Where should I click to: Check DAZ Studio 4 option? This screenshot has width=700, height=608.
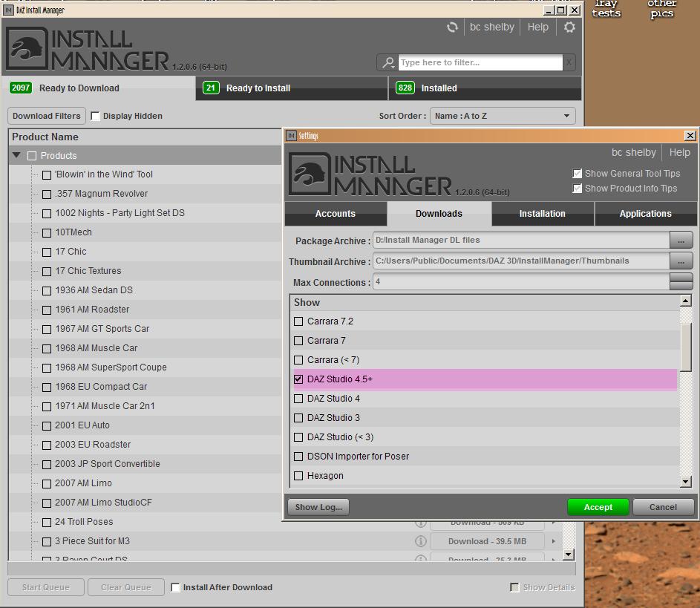click(298, 399)
